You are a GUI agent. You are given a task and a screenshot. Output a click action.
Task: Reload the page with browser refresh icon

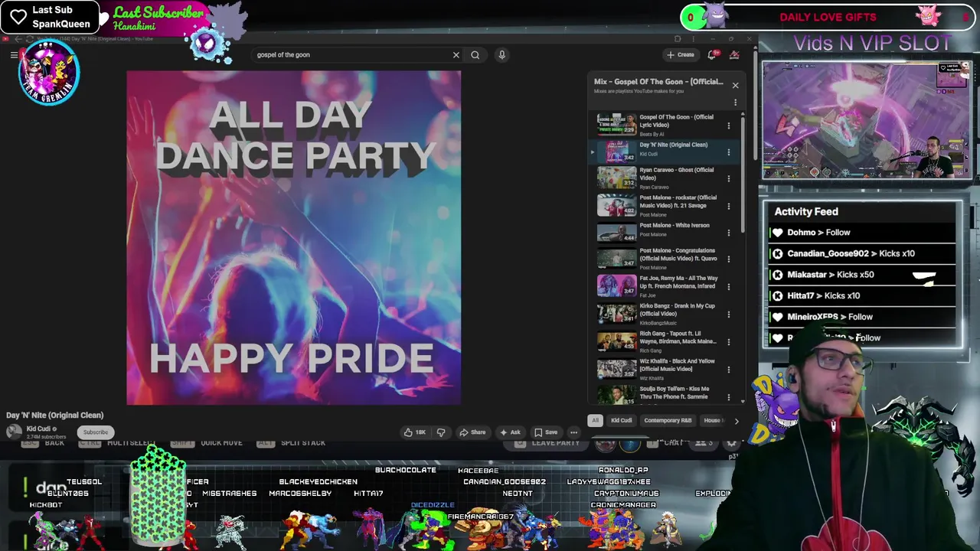click(30, 39)
